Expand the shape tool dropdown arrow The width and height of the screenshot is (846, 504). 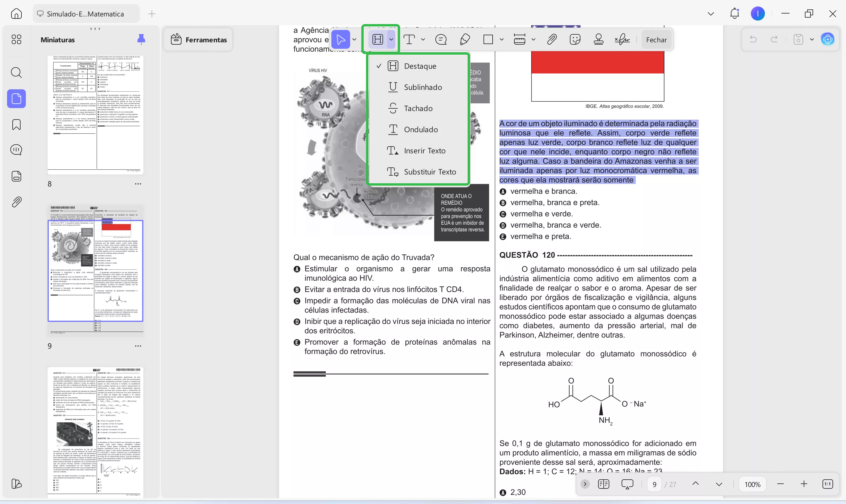502,40
